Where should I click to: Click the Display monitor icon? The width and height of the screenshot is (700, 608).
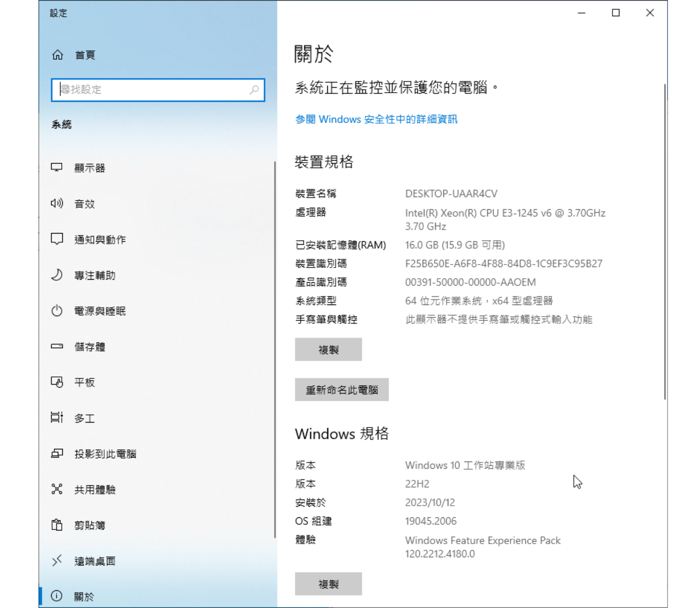pyautogui.click(x=57, y=167)
